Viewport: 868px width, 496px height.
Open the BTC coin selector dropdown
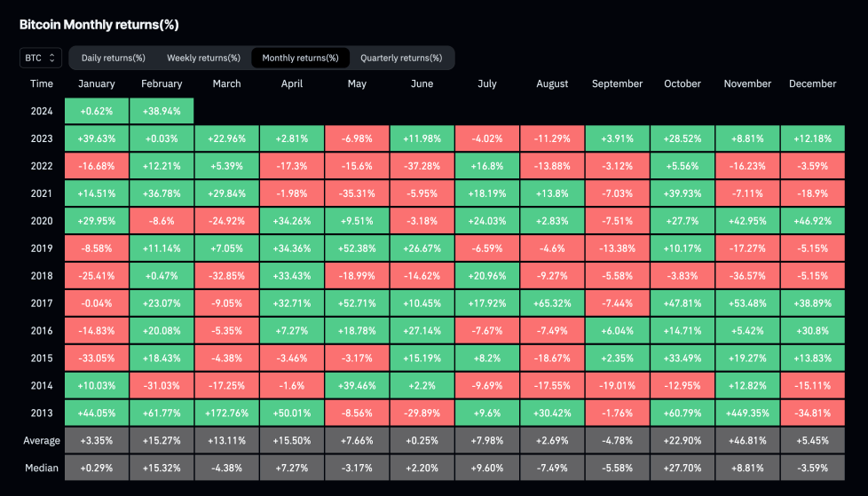click(x=40, y=58)
